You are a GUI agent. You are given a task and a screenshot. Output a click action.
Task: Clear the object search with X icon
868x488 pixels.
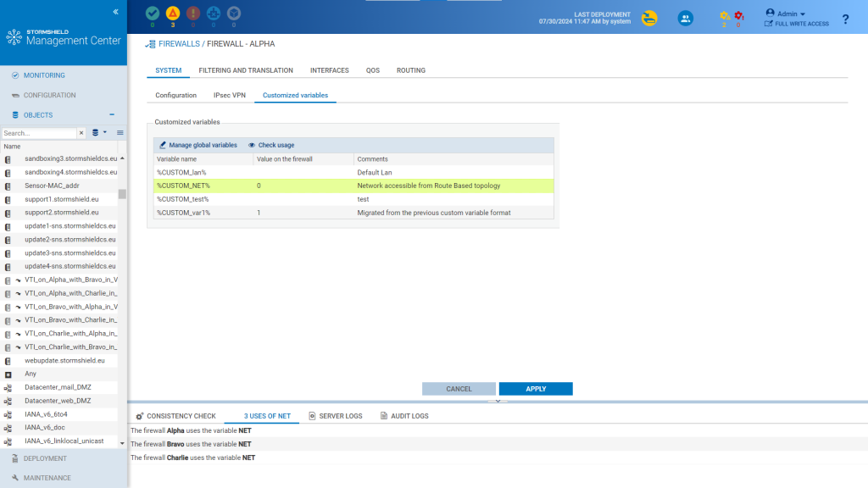81,133
